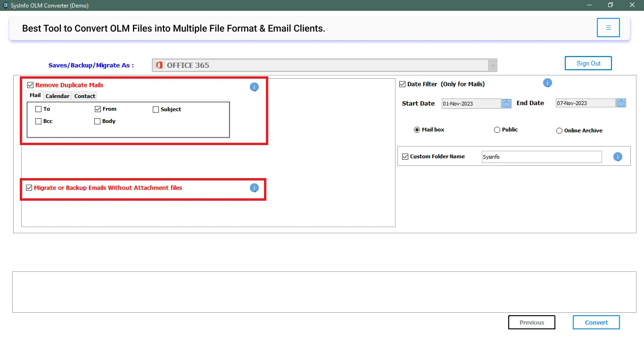Toggle the Date Filter checkbox
Screen dimensions: 644x343
402,84
